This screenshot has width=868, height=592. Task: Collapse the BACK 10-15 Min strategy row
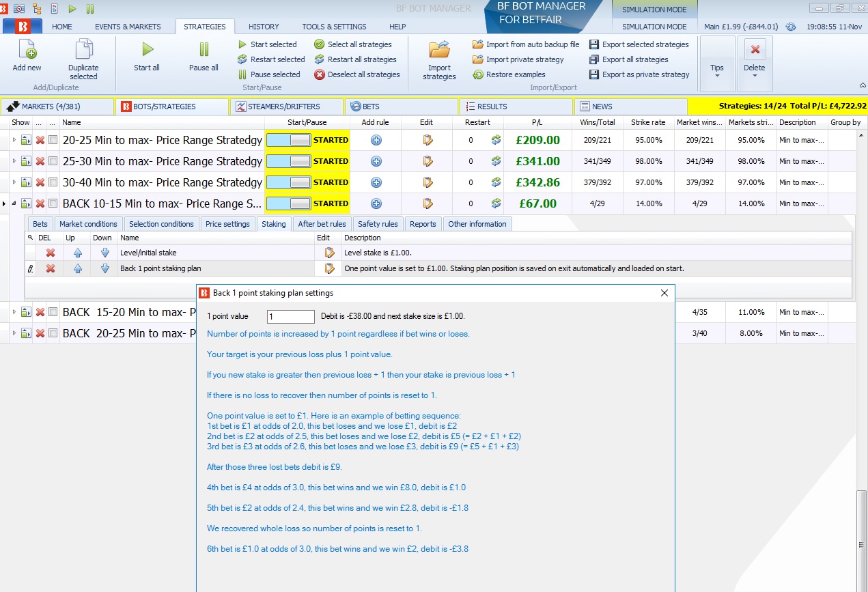(x=14, y=203)
